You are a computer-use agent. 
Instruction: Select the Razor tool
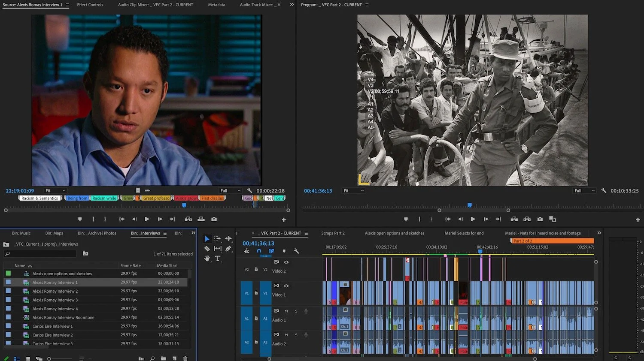207,249
